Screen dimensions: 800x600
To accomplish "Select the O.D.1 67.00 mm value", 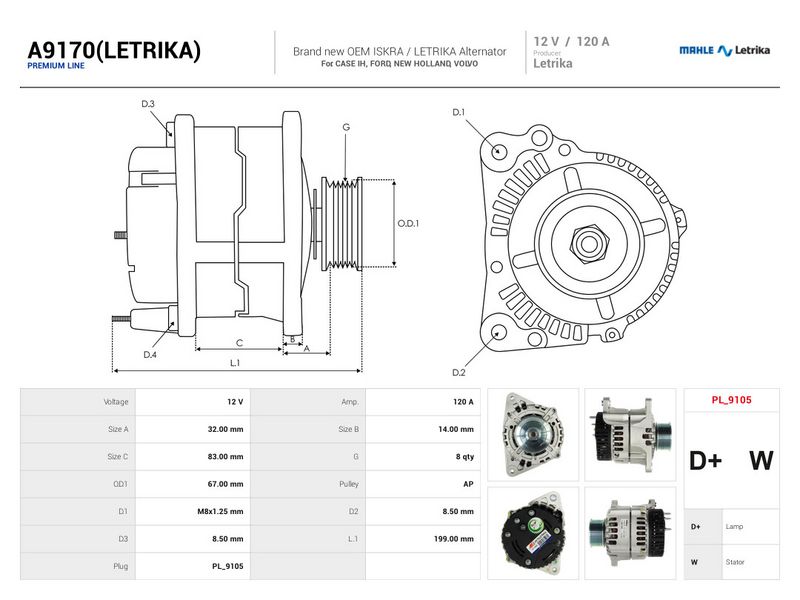I will pos(193,484).
